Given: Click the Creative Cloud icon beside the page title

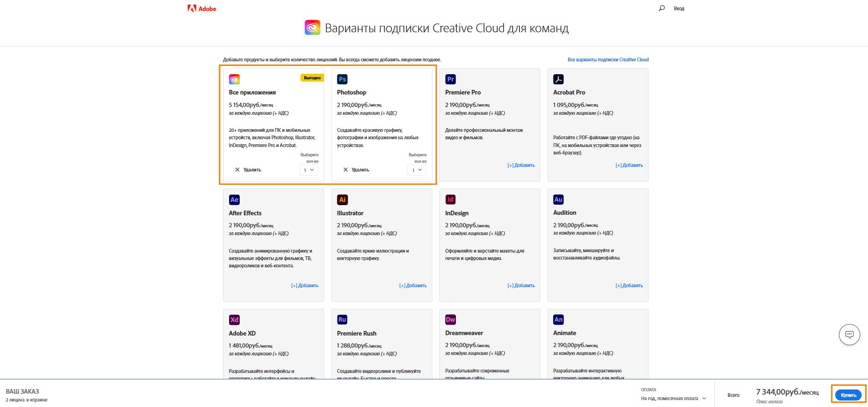Looking at the screenshot, I should click(313, 28).
